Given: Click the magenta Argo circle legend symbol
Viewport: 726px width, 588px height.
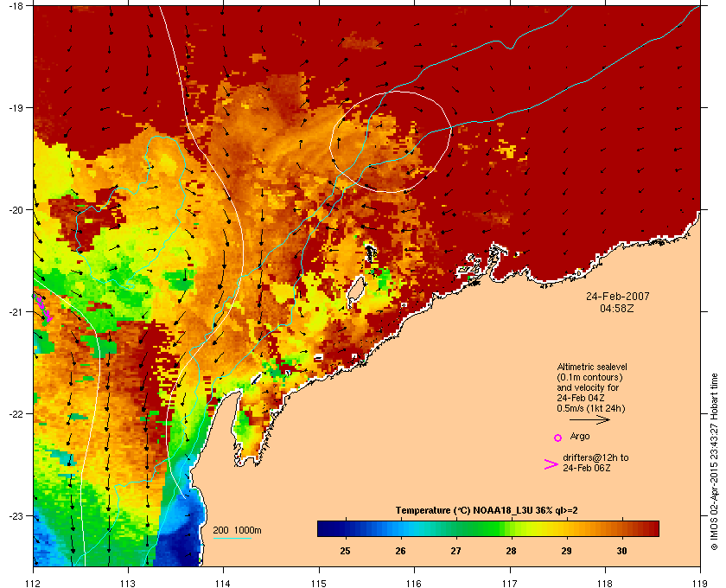Looking at the screenshot, I should point(558,438).
